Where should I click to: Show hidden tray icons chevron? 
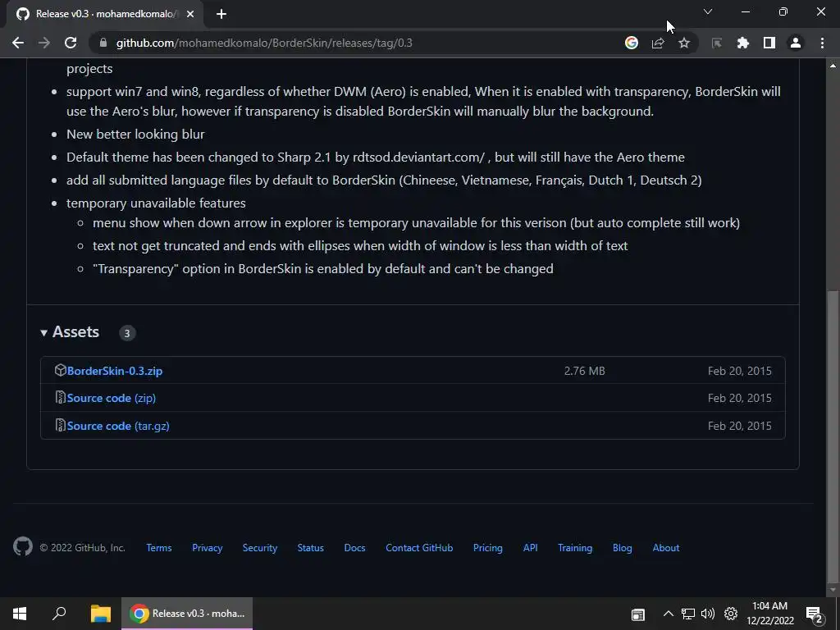(x=668, y=614)
